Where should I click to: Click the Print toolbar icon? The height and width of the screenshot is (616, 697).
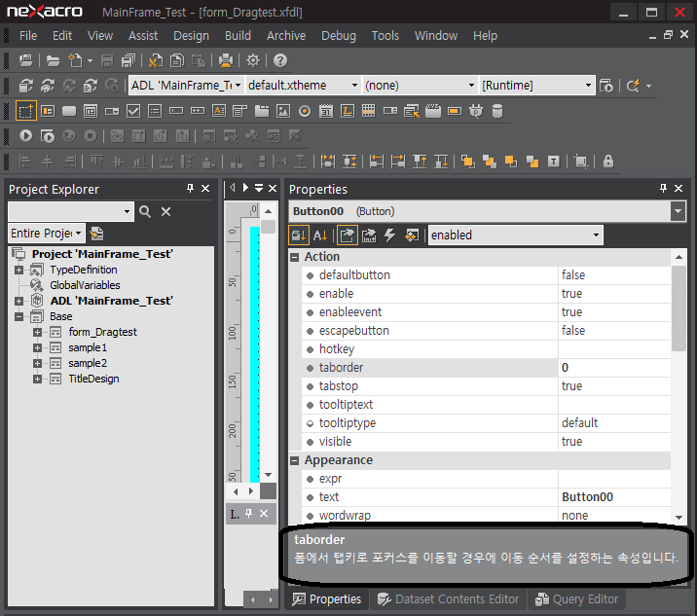coord(226,60)
